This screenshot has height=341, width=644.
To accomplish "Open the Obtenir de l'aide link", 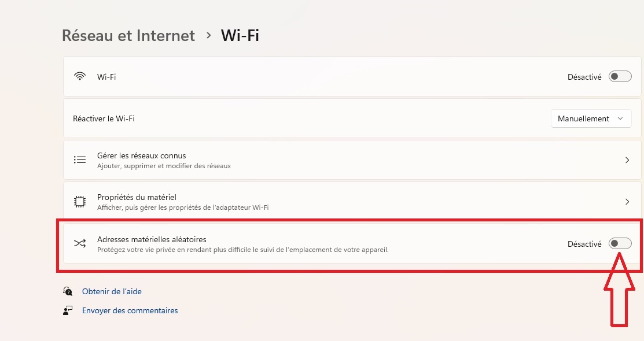I will coord(112,291).
